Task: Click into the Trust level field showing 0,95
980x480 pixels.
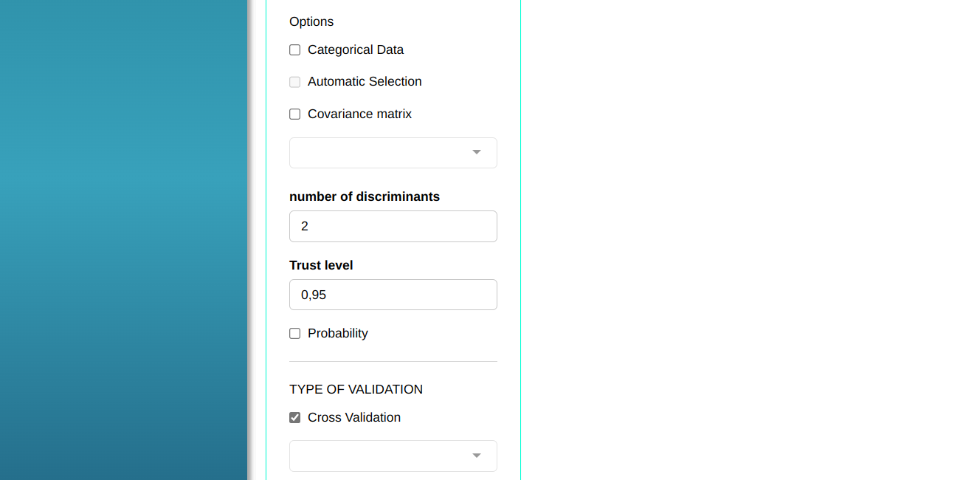Action: [x=393, y=295]
